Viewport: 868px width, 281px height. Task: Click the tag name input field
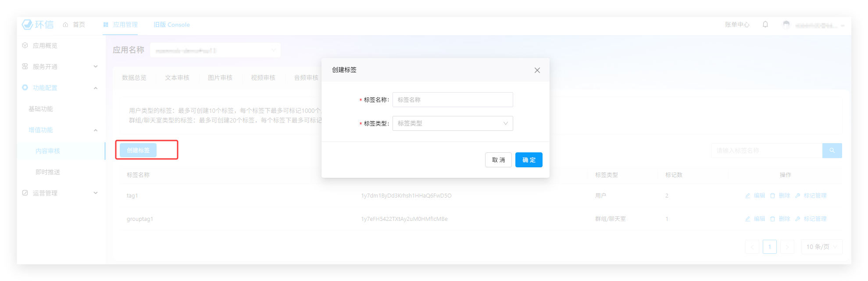click(x=452, y=100)
